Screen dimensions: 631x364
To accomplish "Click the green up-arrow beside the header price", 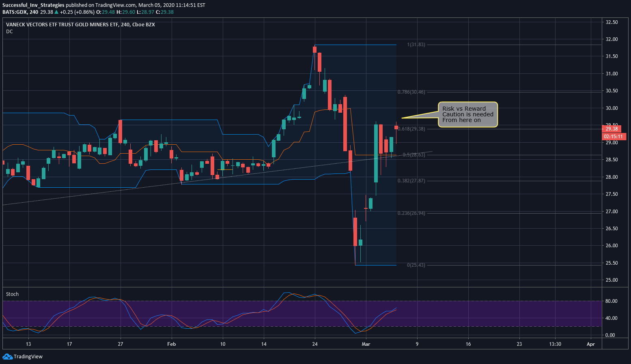I will pos(56,12).
